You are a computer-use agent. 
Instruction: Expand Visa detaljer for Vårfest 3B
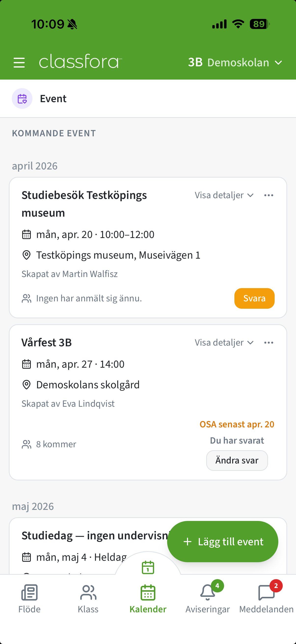tap(224, 342)
